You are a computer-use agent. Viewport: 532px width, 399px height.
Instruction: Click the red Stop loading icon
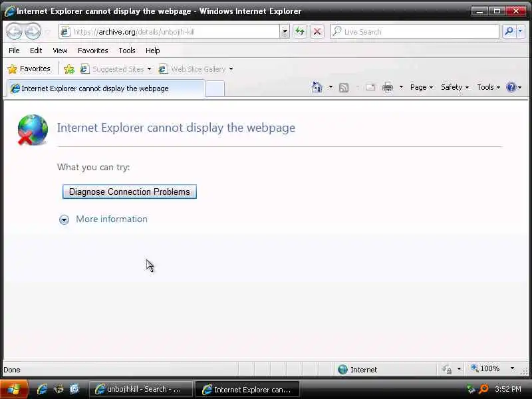pyautogui.click(x=317, y=31)
